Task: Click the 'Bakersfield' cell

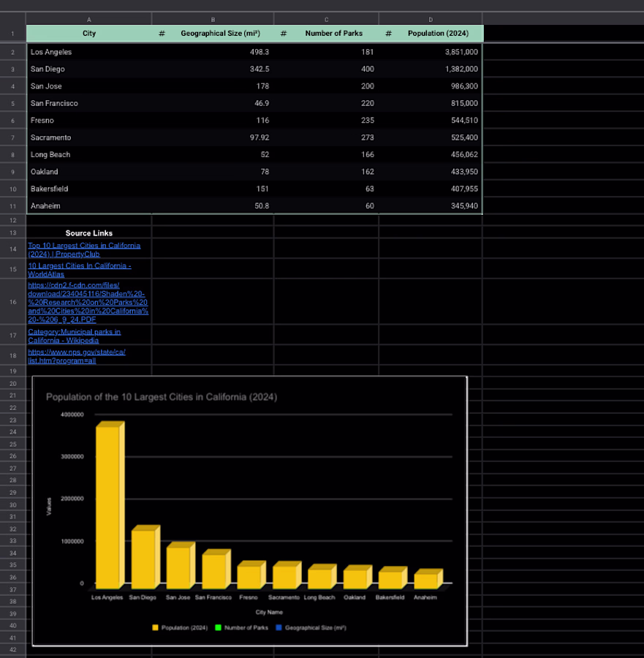Action: [89, 189]
